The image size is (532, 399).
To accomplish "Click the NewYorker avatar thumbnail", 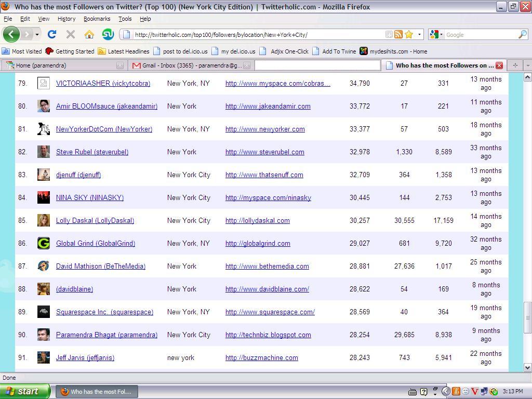I will 44,129.
